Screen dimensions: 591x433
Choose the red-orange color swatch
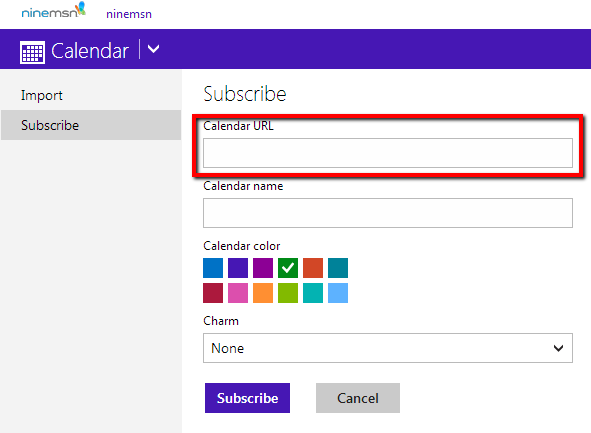pos(313,268)
